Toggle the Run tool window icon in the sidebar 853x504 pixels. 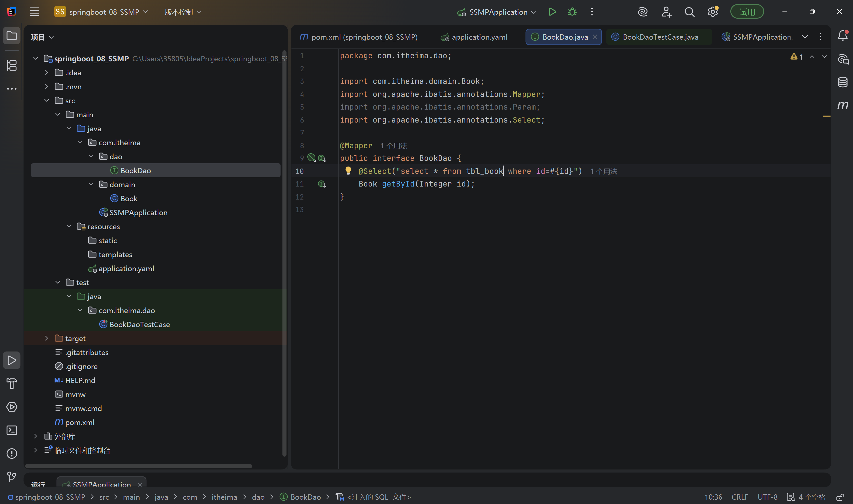click(12, 360)
